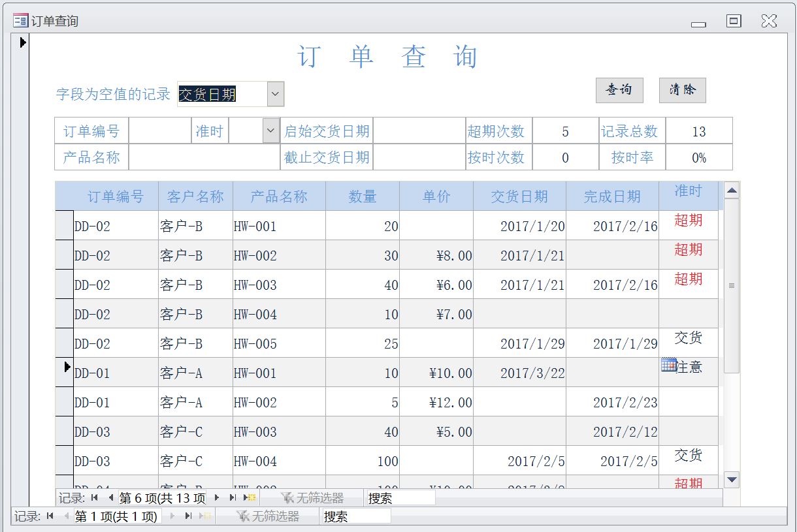Click the 订单查询 form icon in title bar
797x532 pixels.
pos(20,21)
